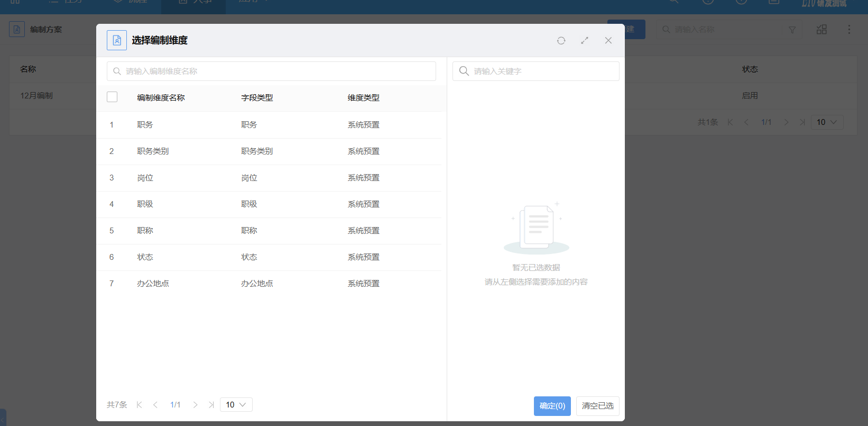868x426 pixels.
Task: Select row 7 办公地点 dimension name
Action: (153, 284)
